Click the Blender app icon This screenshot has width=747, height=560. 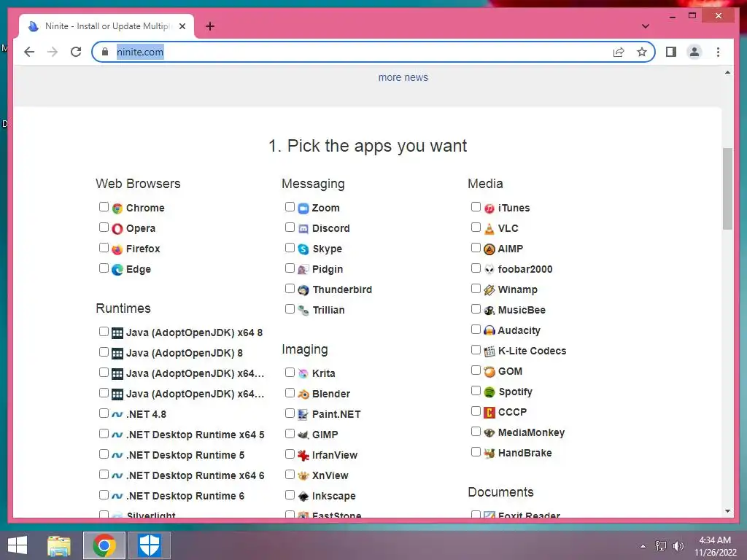click(303, 394)
